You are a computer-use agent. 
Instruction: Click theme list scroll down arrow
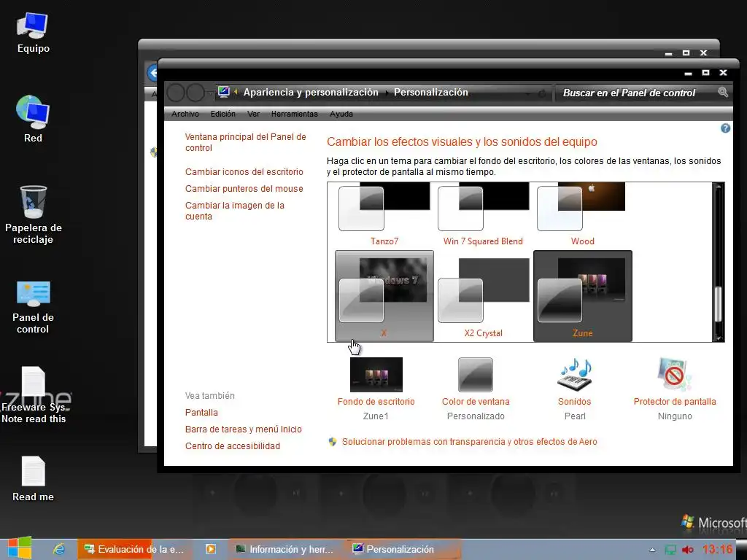point(719,337)
